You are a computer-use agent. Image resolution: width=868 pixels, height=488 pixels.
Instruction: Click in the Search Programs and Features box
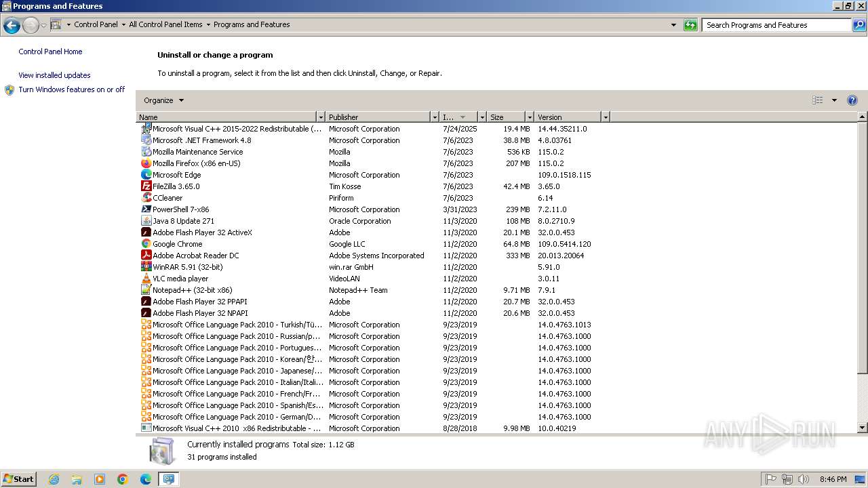[777, 25]
